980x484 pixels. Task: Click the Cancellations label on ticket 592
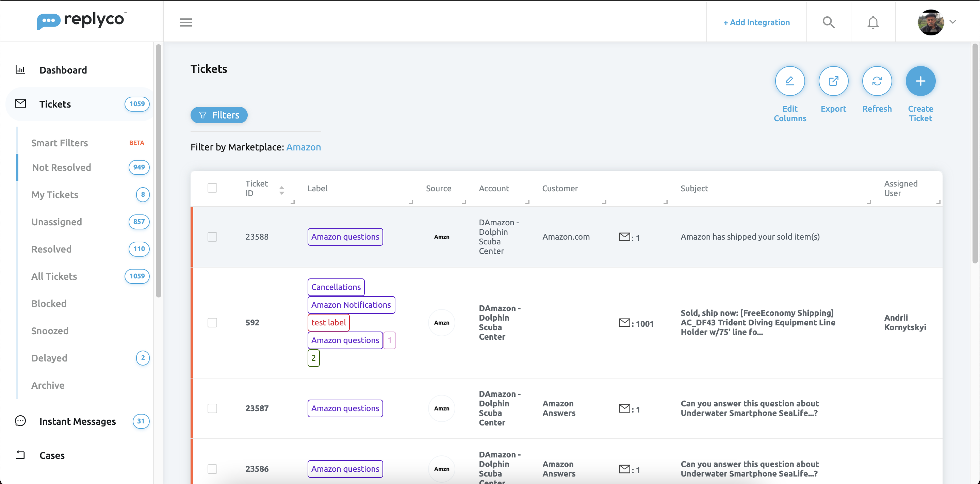pos(336,287)
